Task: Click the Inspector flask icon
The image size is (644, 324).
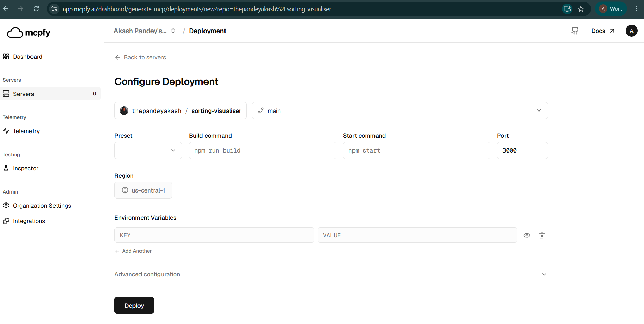Action: click(6, 168)
